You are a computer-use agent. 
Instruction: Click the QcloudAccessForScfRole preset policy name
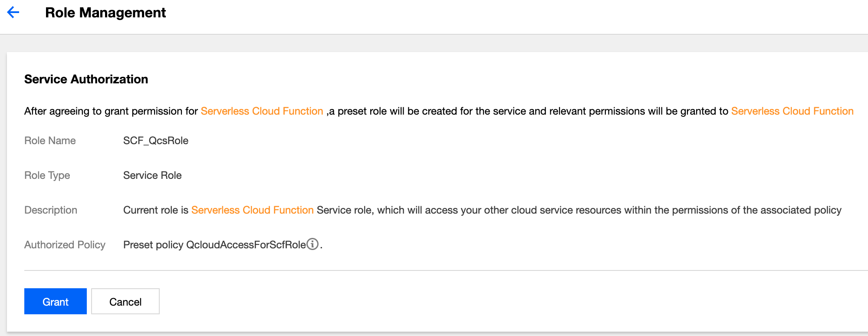tap(246, 245)
